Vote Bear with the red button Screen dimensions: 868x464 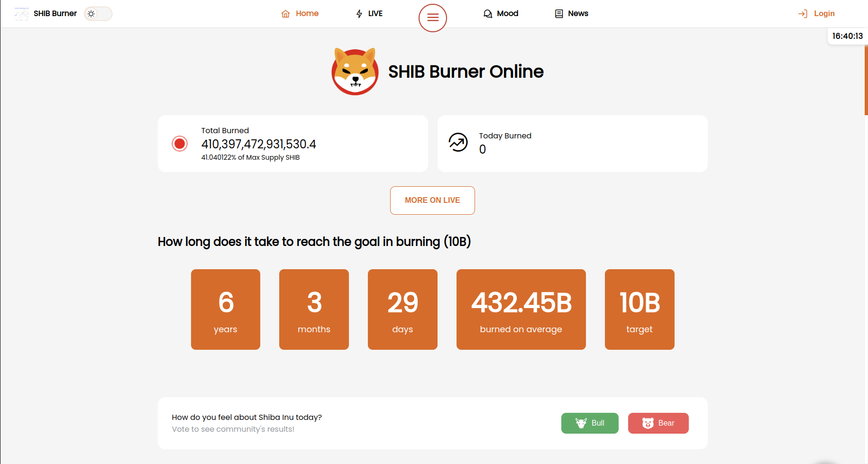pyautogui.click(x=658, y=423)
